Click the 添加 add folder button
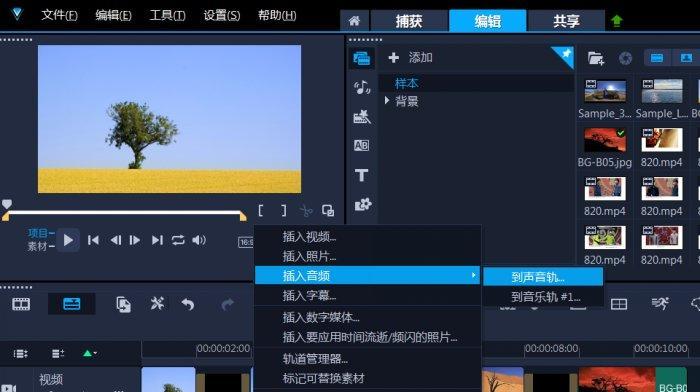This screenshot has width=700, height=392. [410, 58]
